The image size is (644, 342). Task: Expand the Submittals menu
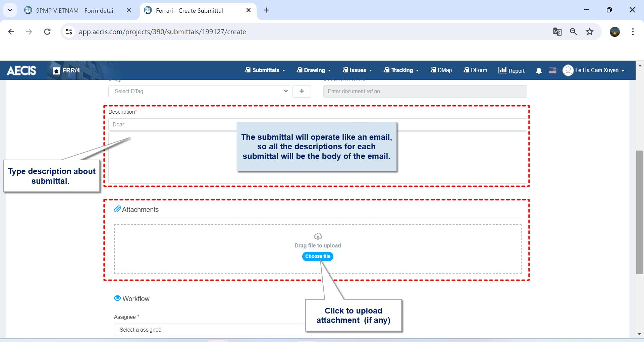coord(265,70)
